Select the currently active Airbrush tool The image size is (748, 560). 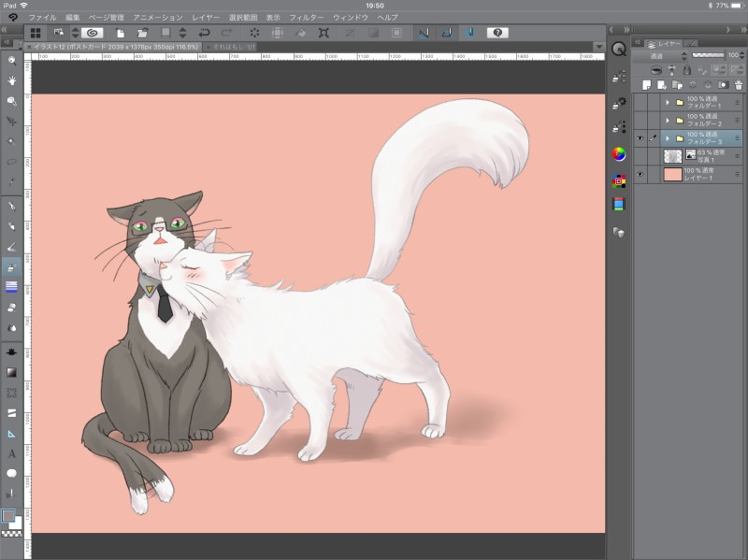pos(12,266)
